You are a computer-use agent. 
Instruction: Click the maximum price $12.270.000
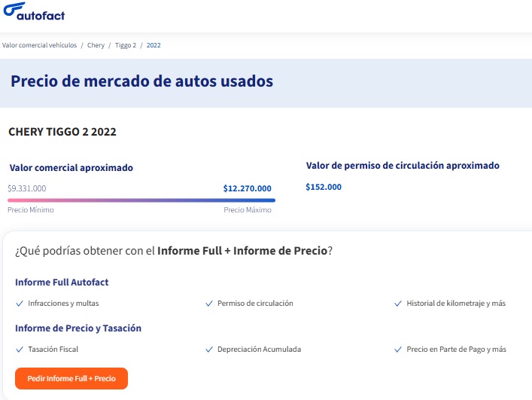[247, 188]
